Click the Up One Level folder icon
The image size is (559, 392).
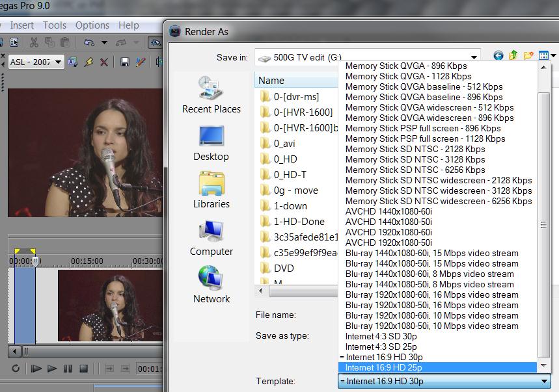(513, 55)
